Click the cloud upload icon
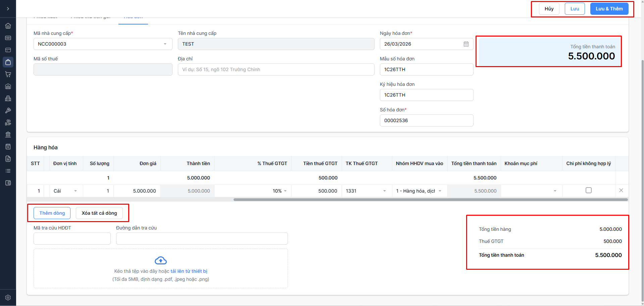 click(161, 260)
